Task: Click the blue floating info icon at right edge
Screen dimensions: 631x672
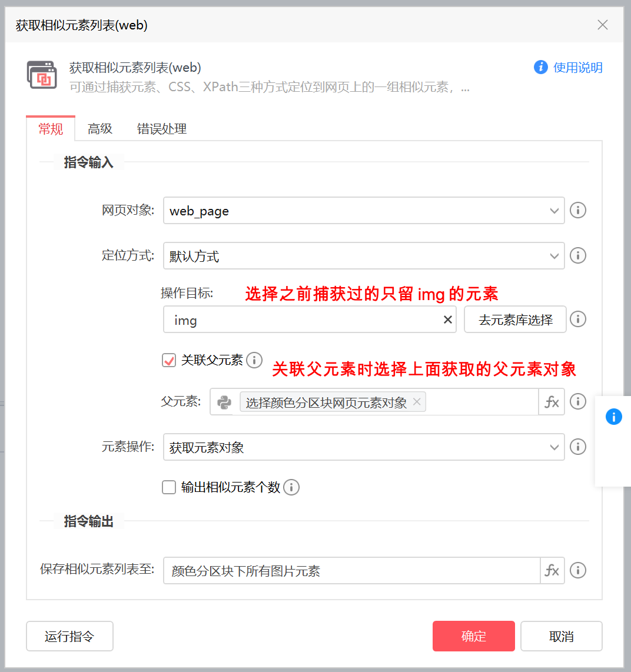Action: (613, 417)
